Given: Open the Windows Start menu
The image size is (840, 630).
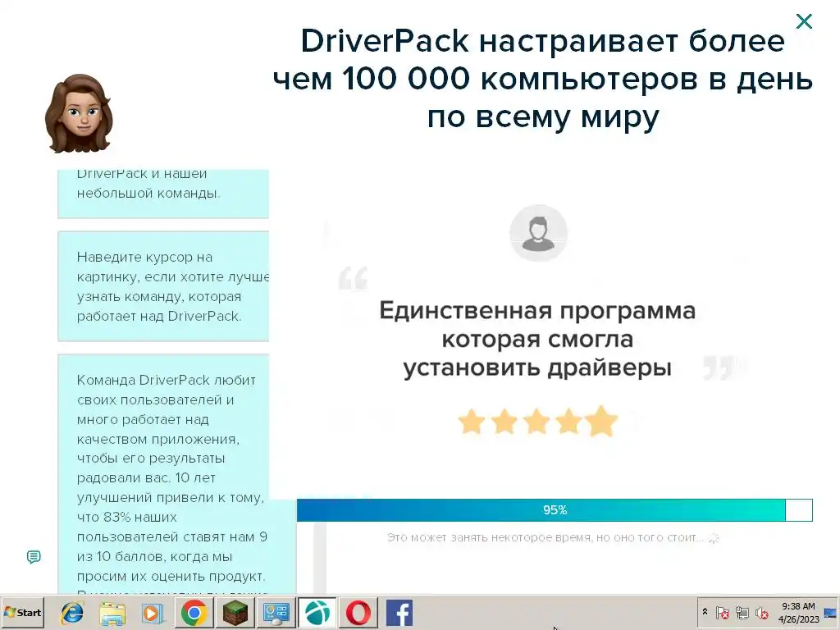Looking at the screenshot, I should (x=22, y=612).
